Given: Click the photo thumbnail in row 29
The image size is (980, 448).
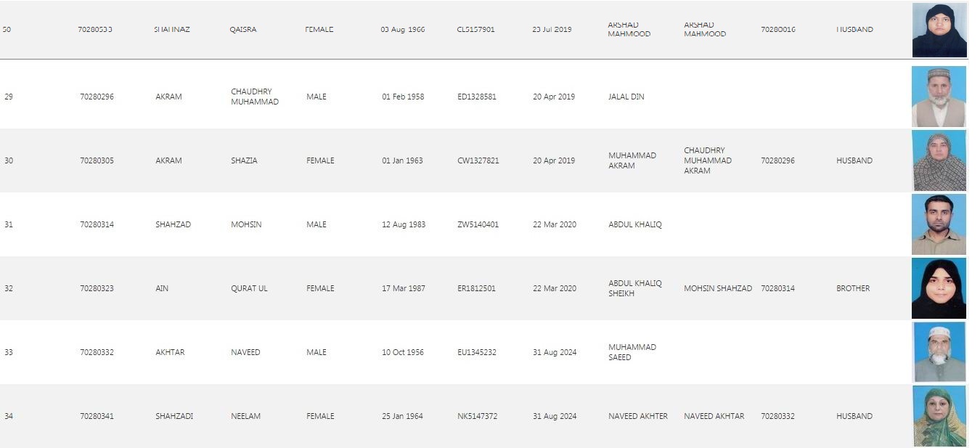Looking at the screenshot, I should point(939,97).
